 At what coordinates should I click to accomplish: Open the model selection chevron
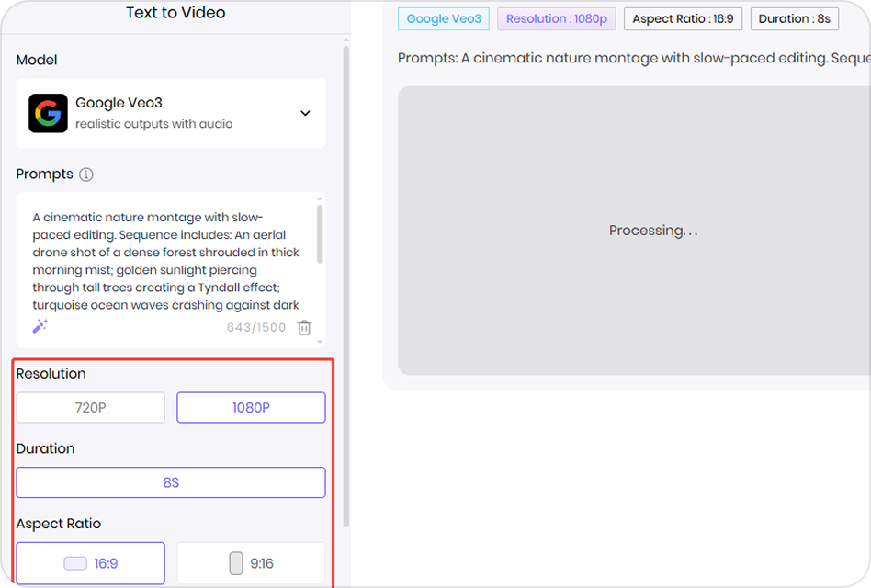(305, 113)
